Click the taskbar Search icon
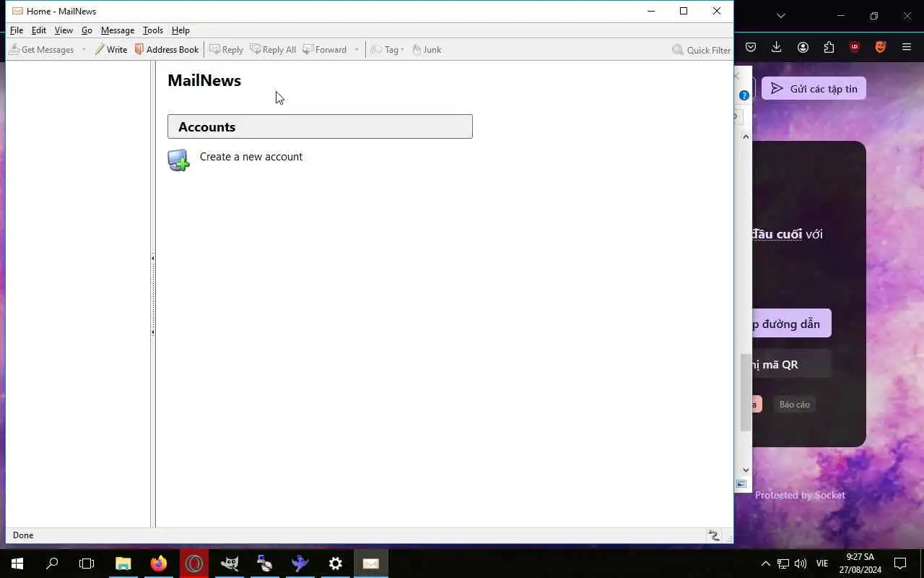This screenshot has height=578, width=924. (x=52, y=564)
